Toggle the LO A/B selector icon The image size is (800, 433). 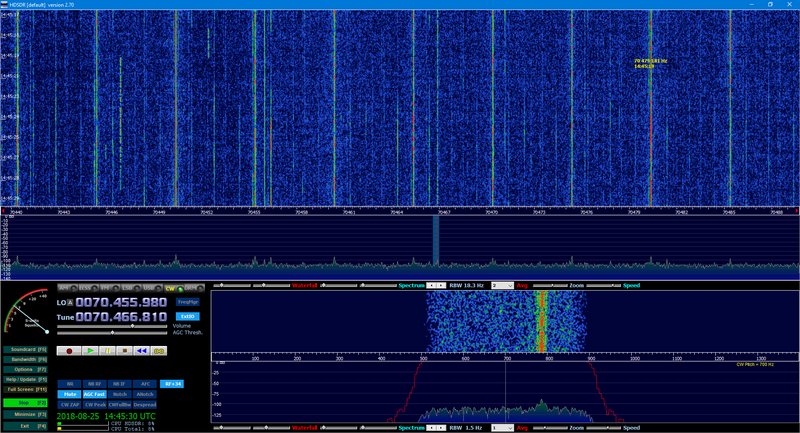(70, 302)
